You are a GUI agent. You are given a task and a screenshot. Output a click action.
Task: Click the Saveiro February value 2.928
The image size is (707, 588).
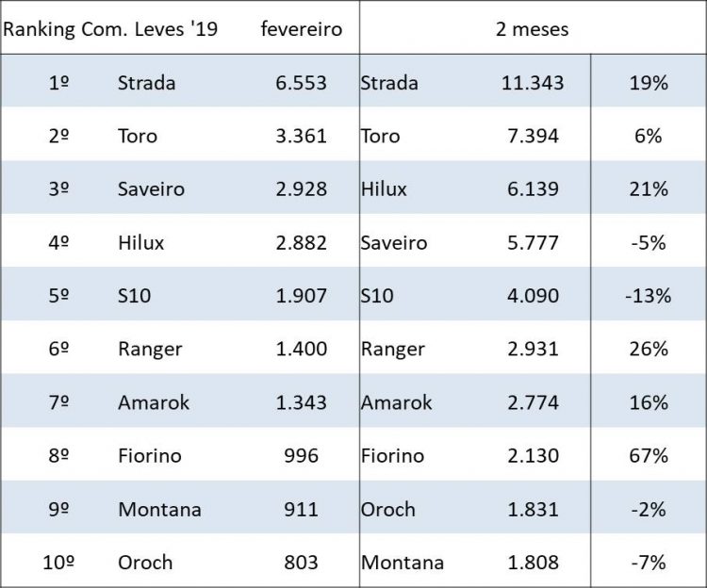tap(302, 189)
